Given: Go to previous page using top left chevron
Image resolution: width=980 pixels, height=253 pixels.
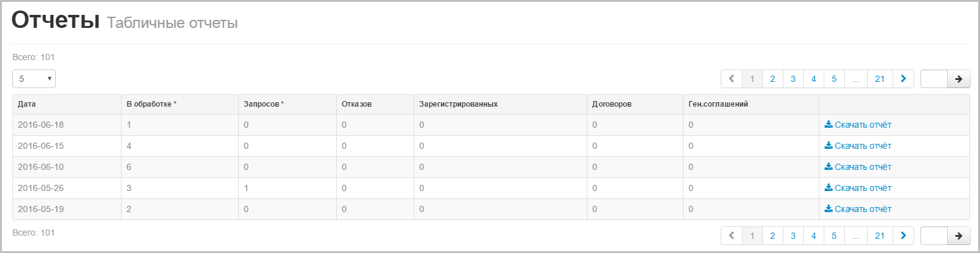Looking at the screenshot, I should pos(731,79).
